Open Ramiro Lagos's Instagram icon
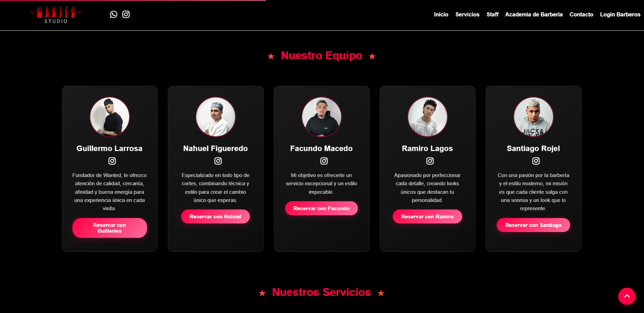644x313 pixels. 430,161
